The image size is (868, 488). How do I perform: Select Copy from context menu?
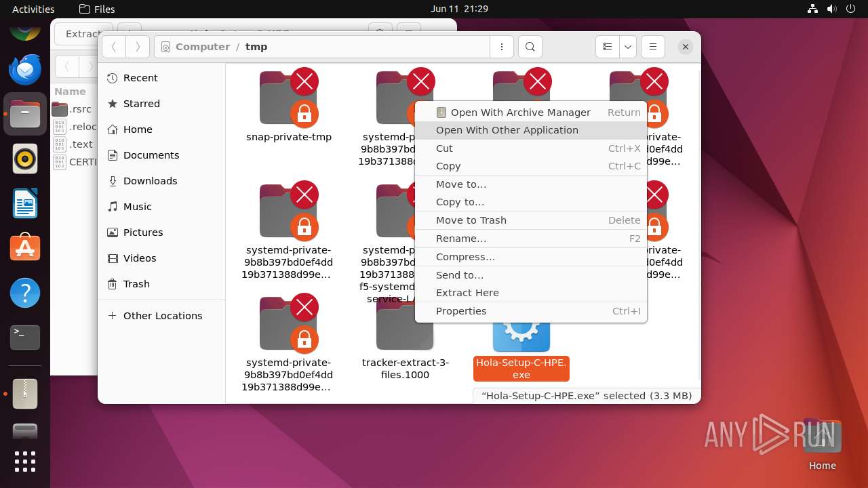(x=531, y=166)
